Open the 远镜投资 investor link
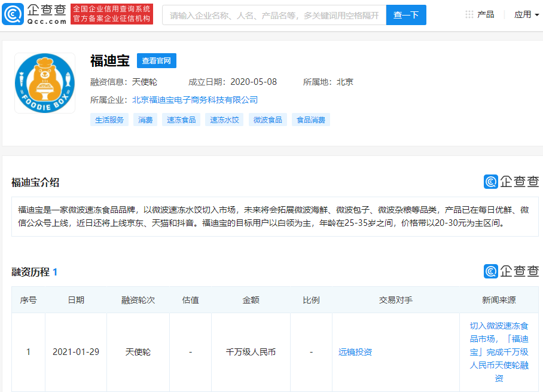Screen dimensions: 543x392 [355, 352]
